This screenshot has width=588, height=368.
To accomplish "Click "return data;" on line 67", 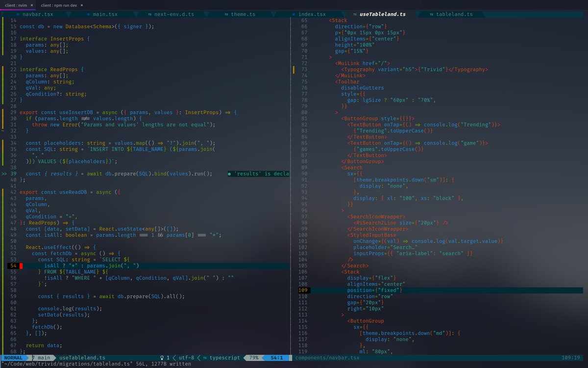I will click(x=44, y=345).
